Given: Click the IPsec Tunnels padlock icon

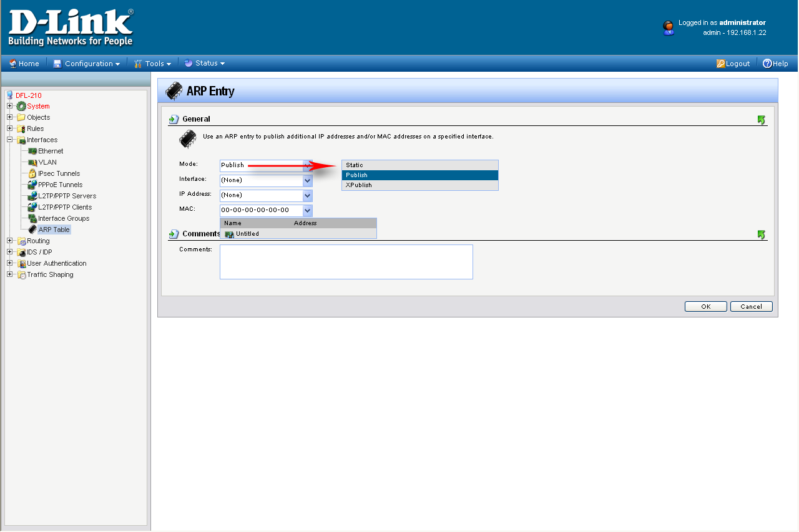Looking at the screenshot, I should click(32, 173).
